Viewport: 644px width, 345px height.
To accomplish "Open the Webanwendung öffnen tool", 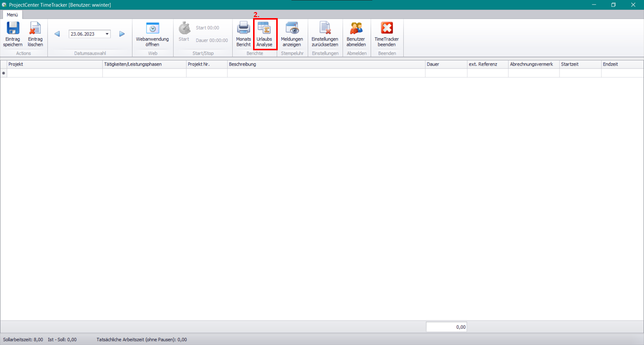I will click(x=152, y=28).
